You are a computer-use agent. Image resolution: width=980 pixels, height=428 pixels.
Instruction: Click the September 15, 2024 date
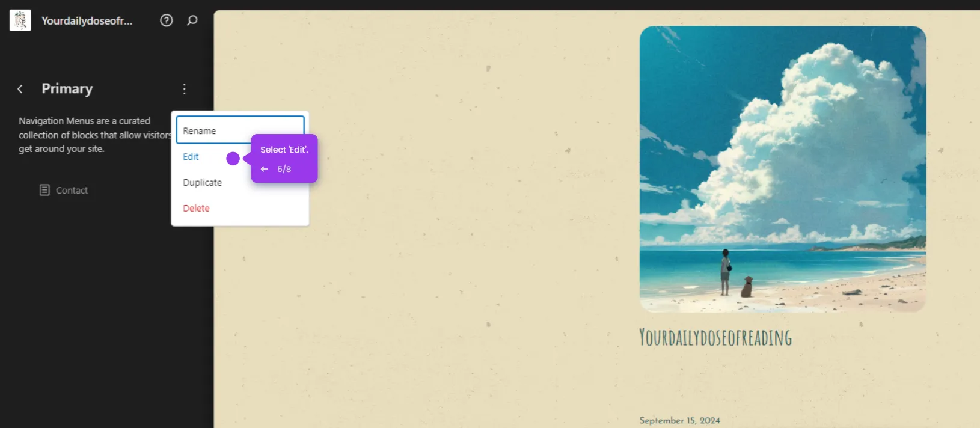point(679,420)
